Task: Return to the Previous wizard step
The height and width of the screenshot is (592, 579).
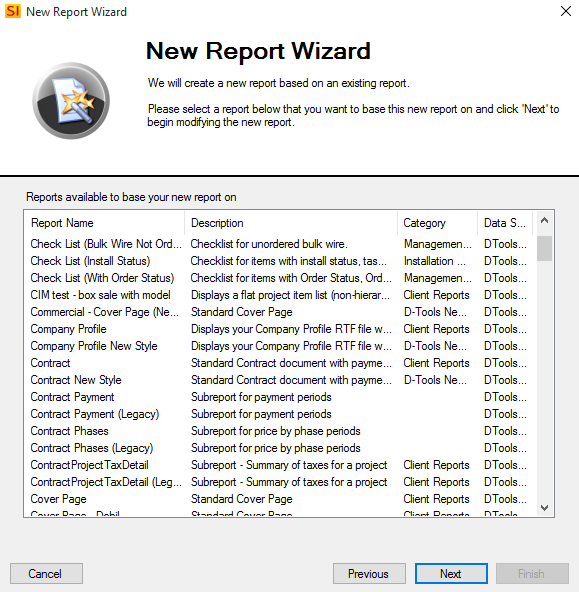Action: tap(369, 574)
